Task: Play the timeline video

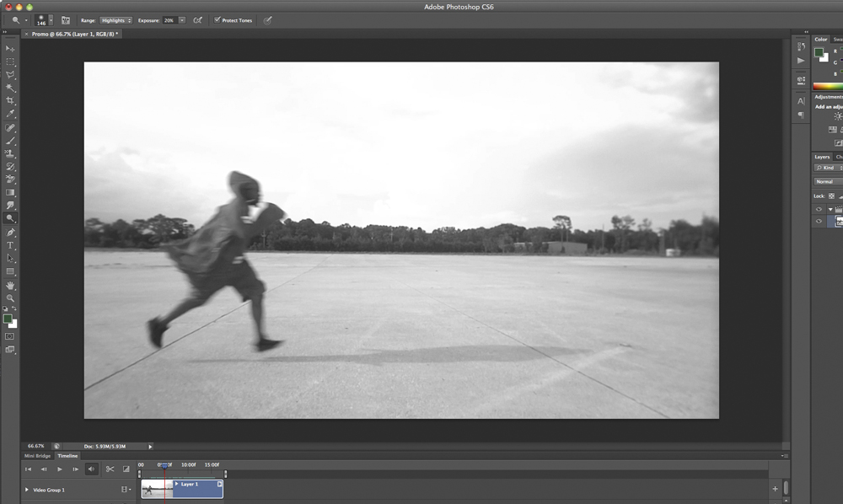Action: point(60,469)
